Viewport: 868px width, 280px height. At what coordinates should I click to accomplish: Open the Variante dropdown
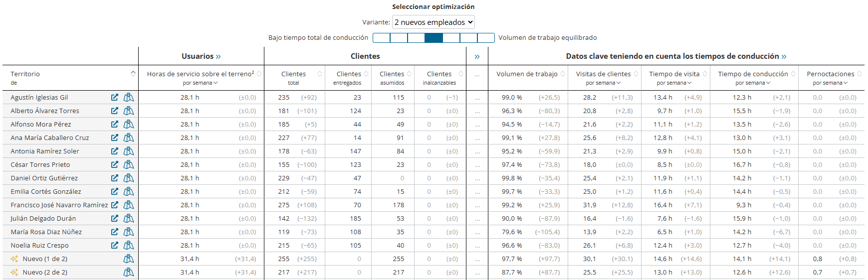pyautogui.click(x=433, y=22)
